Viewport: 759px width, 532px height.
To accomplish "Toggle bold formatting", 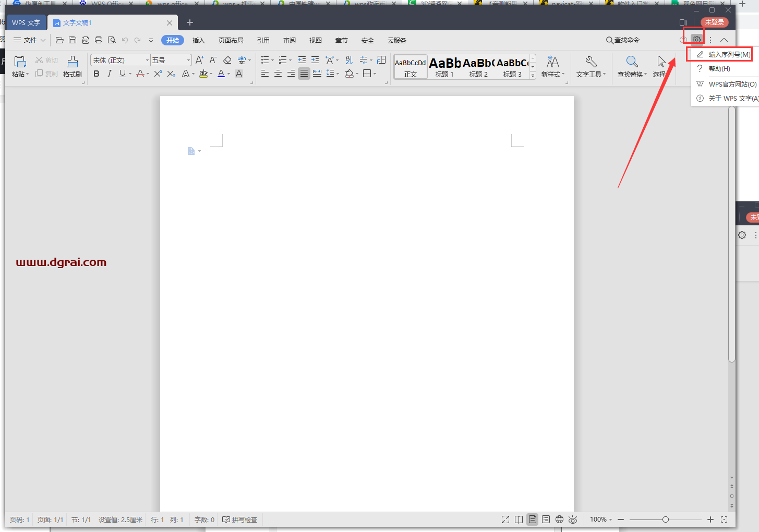I will 96,74.
